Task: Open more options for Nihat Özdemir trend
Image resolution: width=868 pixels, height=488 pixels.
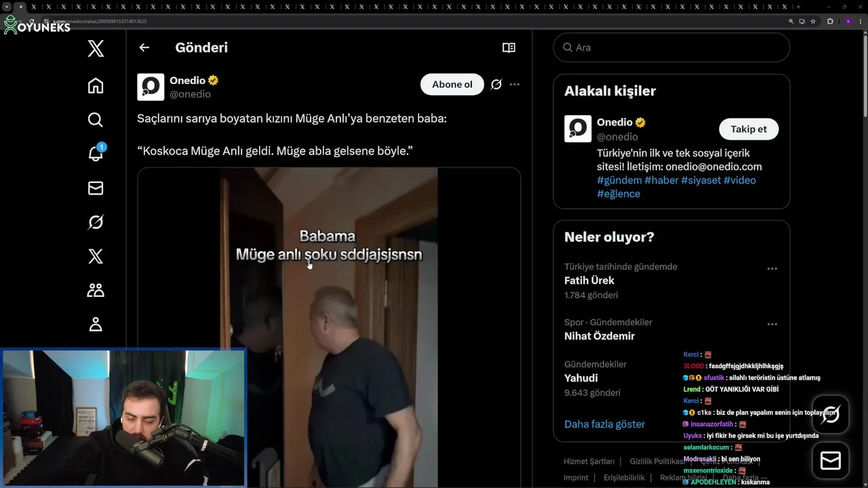Action: point(772,325)
